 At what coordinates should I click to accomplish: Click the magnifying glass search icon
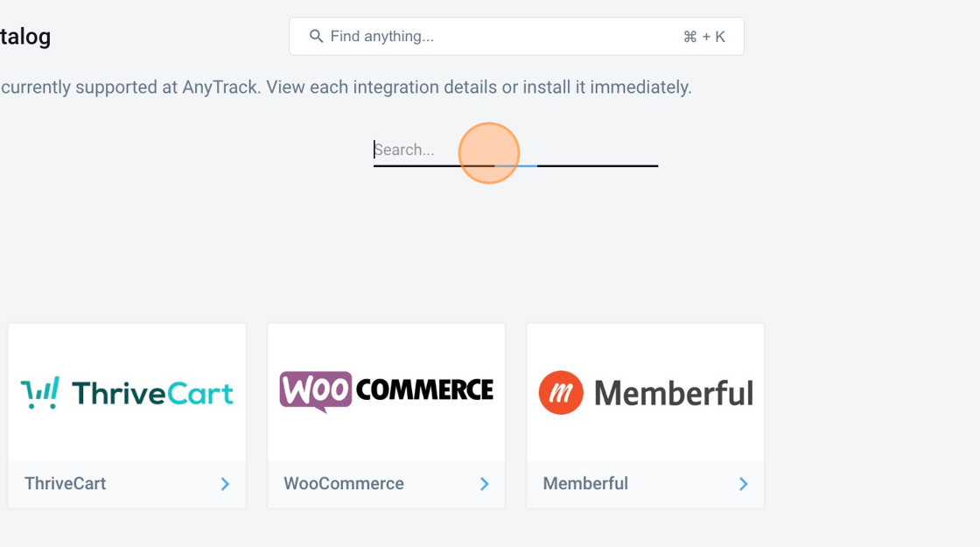316,36
